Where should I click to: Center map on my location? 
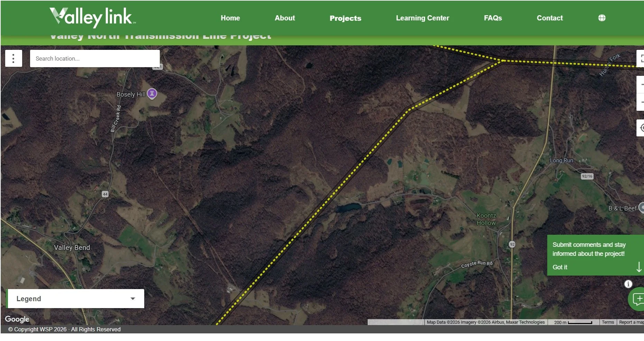[641, 128]
